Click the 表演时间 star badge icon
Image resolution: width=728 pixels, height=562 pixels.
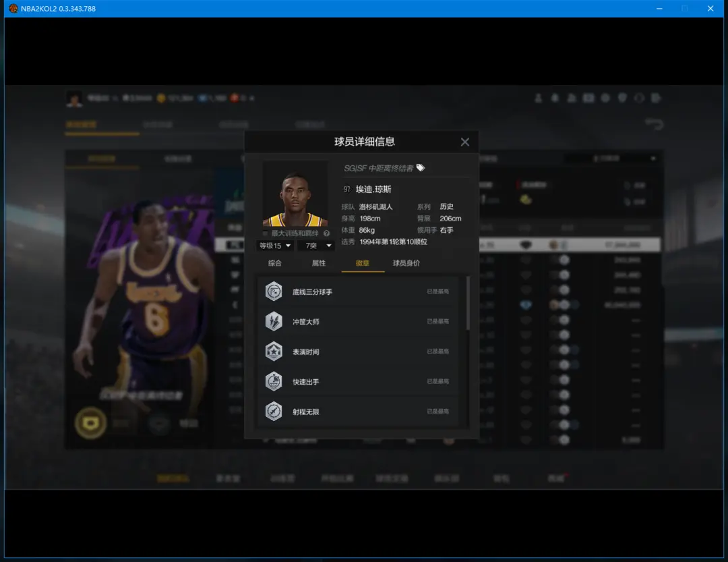click(x=274, y=352)
